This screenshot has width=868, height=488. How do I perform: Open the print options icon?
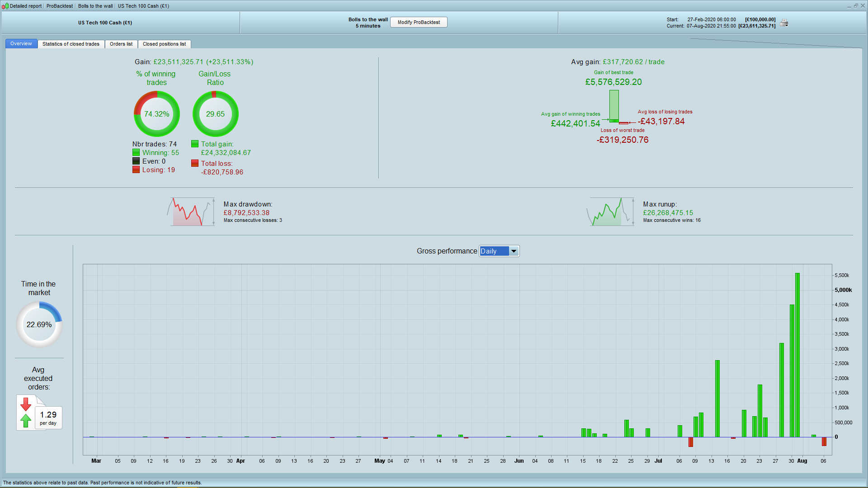pyautogui.click(x=784, y=23)
